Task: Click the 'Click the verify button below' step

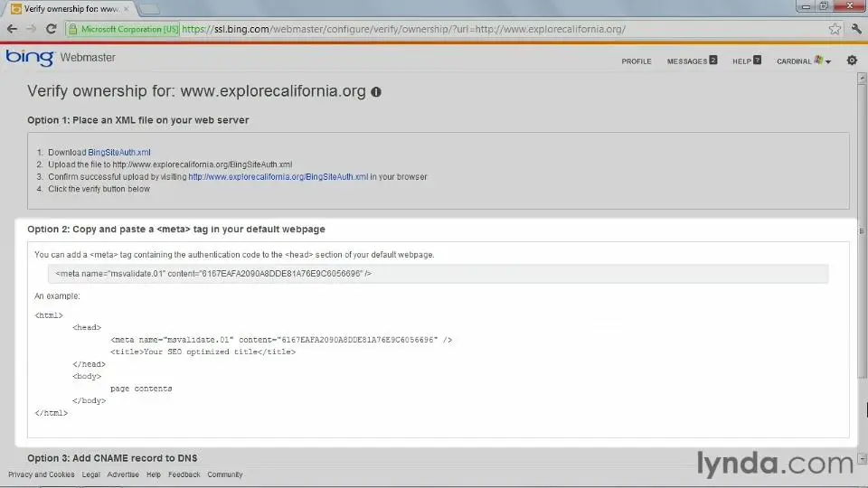Action: coord(99,189)
